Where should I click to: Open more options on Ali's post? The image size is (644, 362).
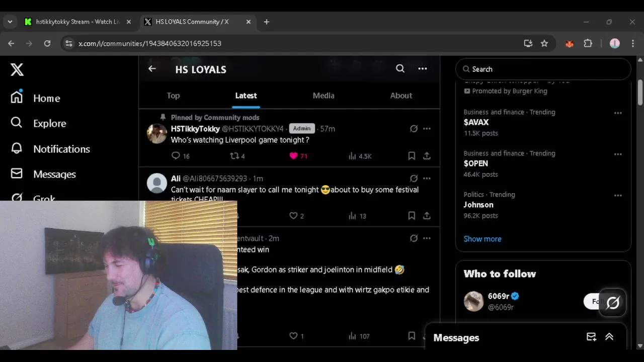coord(427,178)
